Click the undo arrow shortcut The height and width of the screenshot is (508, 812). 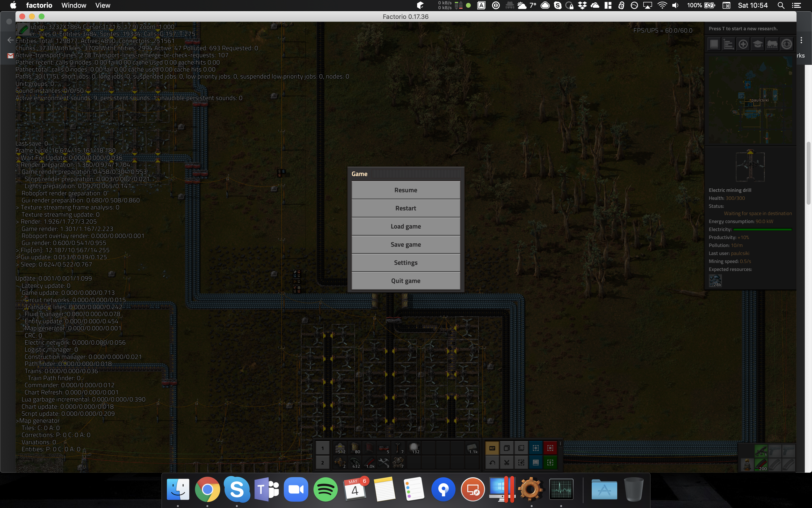[x=492, y=463]
